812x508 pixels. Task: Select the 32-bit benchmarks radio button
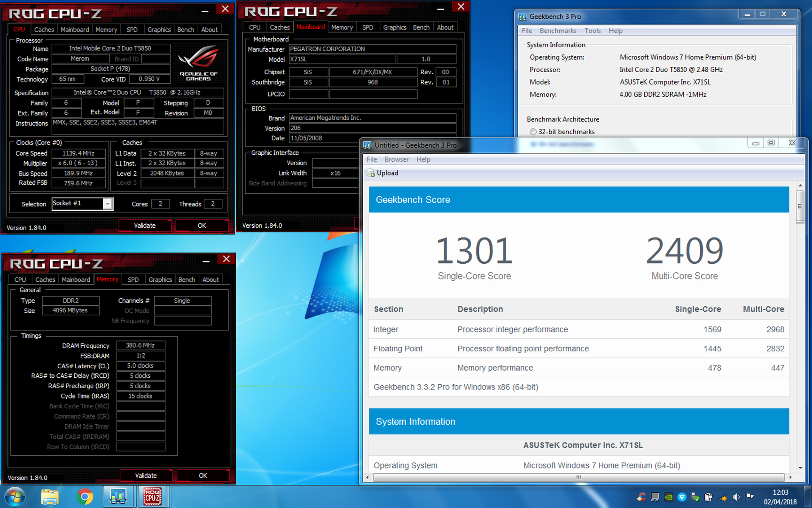533,132
